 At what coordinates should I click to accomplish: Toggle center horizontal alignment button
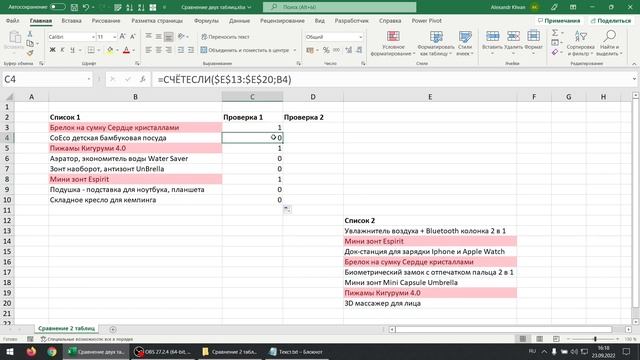[158, 50]
